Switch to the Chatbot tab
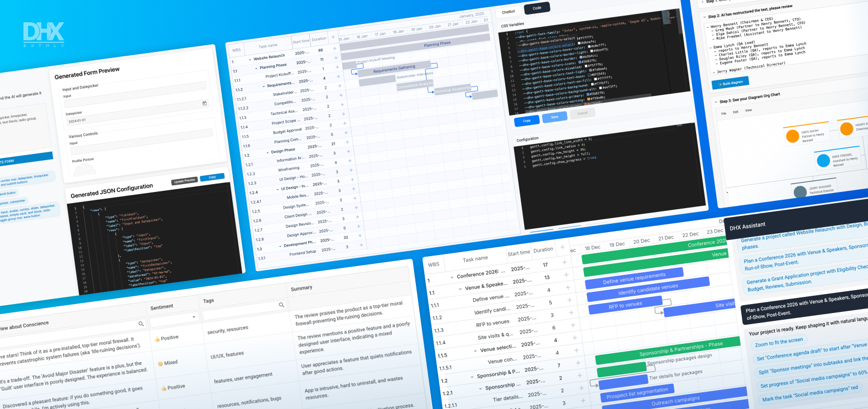The height and width of the screenshot is (409, 868). (509, 11)
